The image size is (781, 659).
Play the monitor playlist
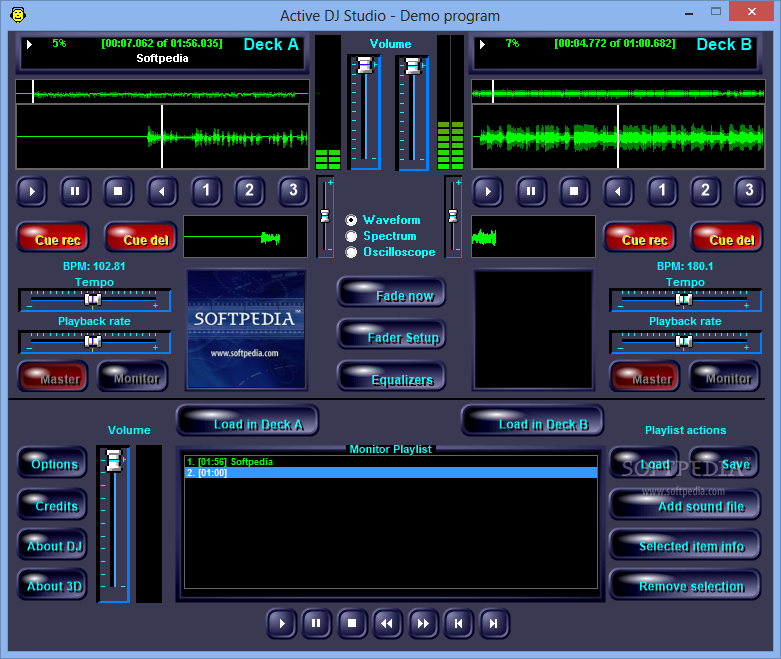click(282, 623)
